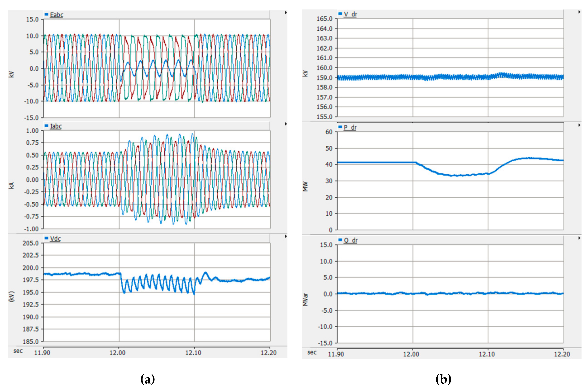
Task: Click the 12.00 tick on left time axis
Action: tap(118, 353)
